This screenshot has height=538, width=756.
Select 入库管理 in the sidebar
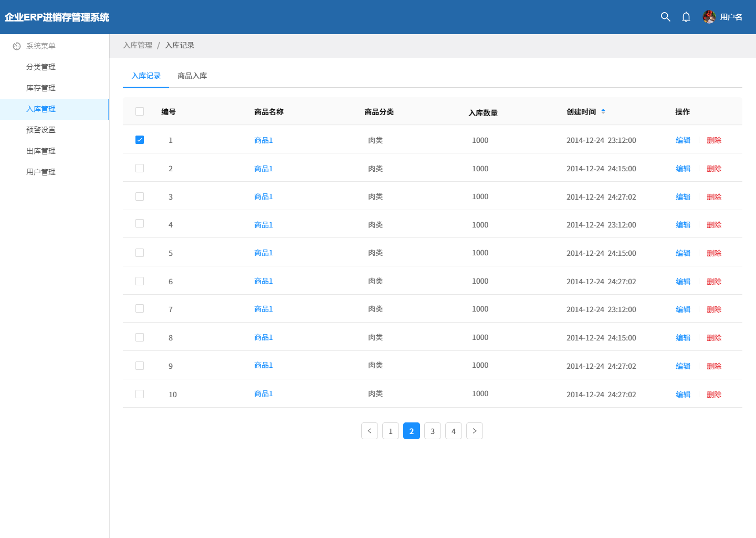pos(55,109)
